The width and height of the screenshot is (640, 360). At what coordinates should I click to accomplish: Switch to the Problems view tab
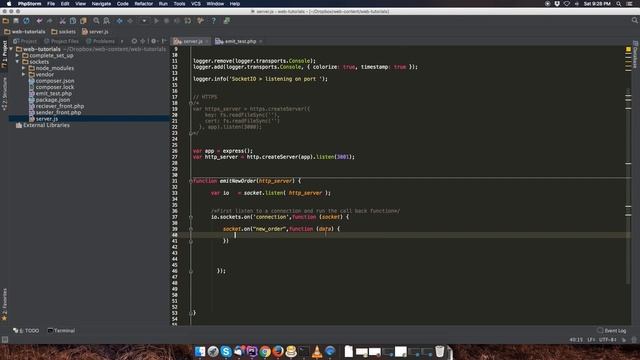[100, 41]
